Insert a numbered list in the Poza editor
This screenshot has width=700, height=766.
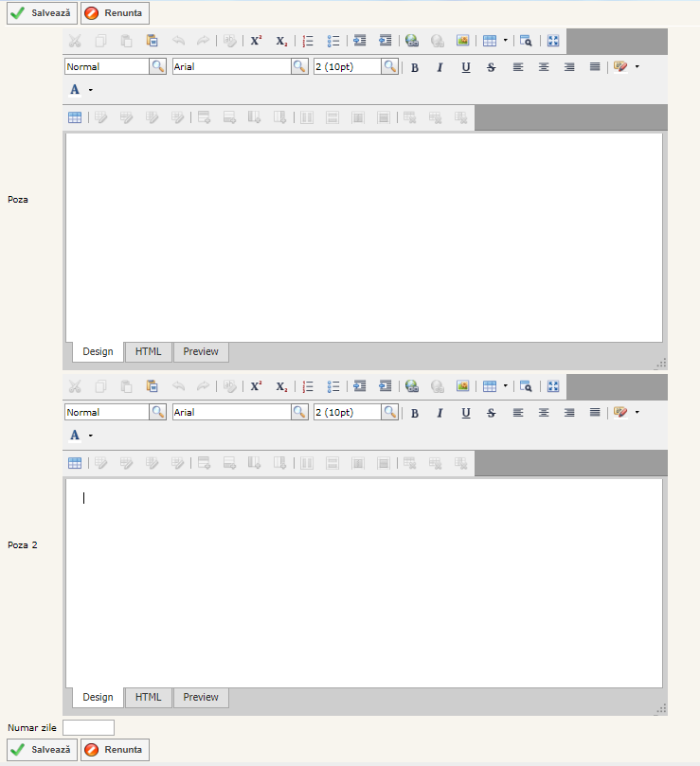point(308,41)
